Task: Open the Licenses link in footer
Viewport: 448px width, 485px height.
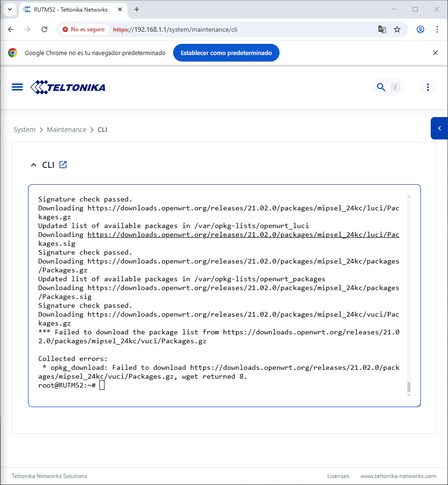Action: pos(338,476)
